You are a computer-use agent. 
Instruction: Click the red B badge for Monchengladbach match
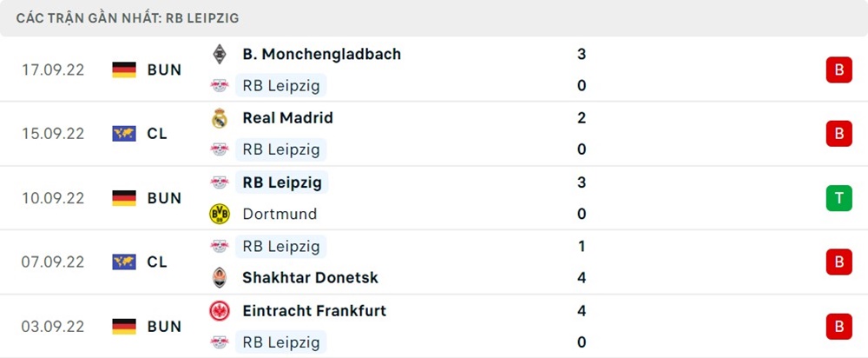(x=838, y=70)
